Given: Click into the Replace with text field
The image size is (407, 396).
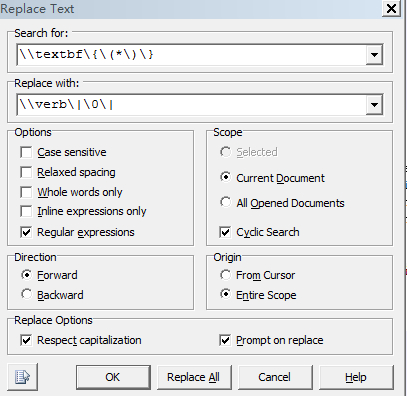Looking at the screenshot, I should pyautogui.click(x=191, y=105).
